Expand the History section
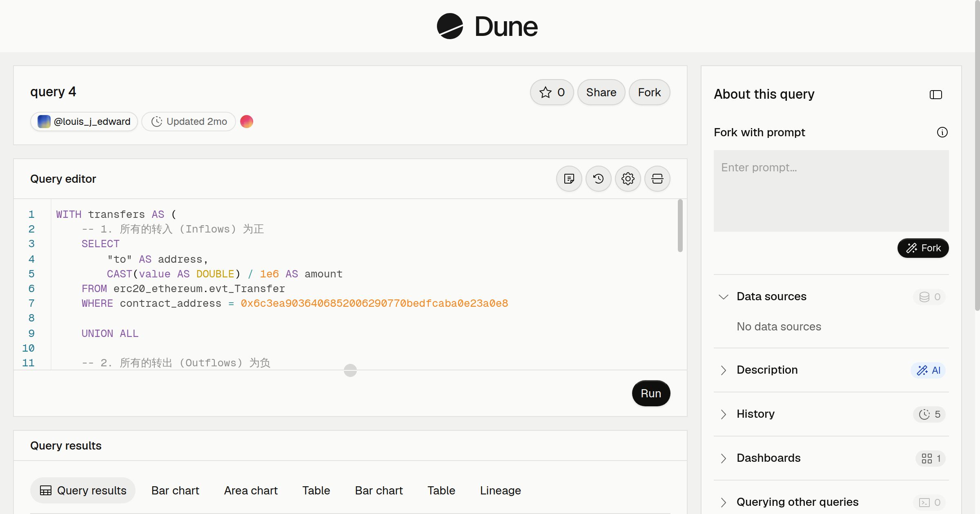Screen dimensions: 980x514 pyautogui.click(x=724, y=414)
